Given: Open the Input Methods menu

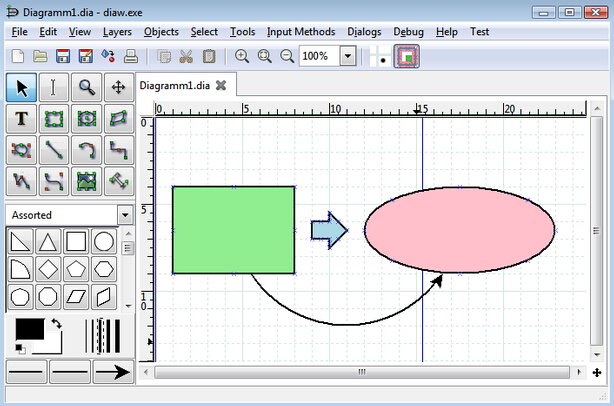Looking at the screenshot, I should coord(301,32).
